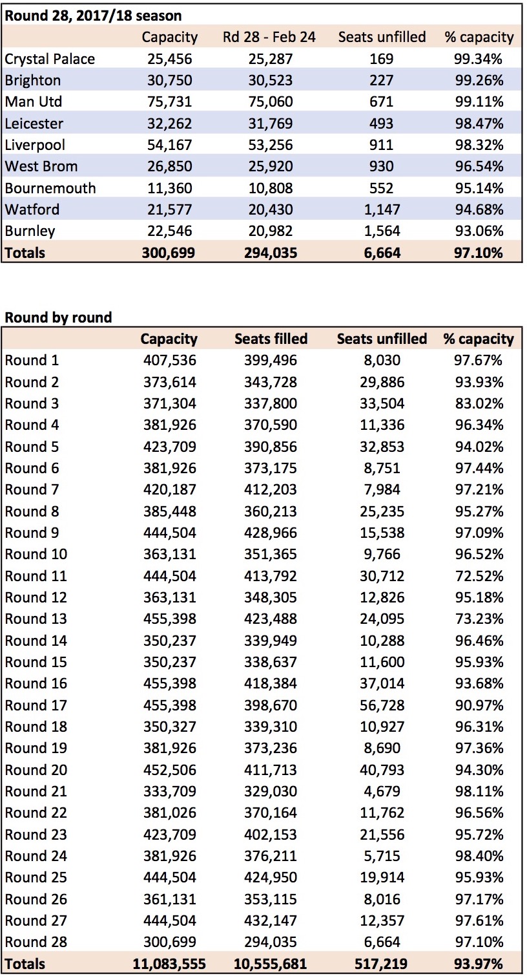Screen dimensions: 527x980
Task: Click Round 17 seats unfilled 56,728
Action: point(381,705)
